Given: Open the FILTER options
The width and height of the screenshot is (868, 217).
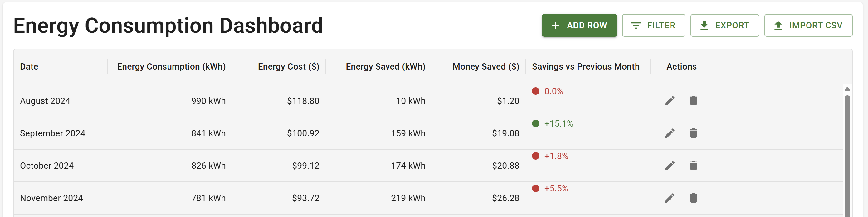Looking at the screenshot, I should pos(653,25).
